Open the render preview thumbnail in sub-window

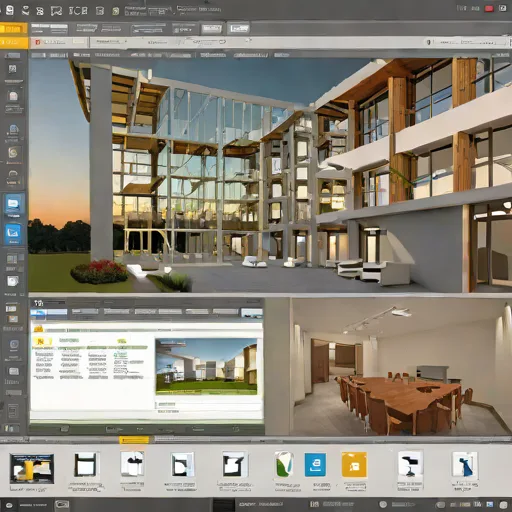coord(206,367)
